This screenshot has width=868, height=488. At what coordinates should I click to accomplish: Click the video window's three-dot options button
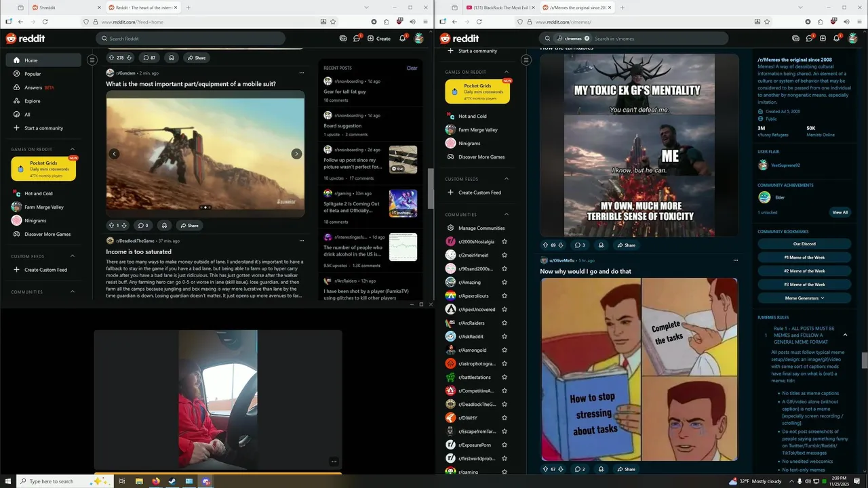(x=334, y=462)
